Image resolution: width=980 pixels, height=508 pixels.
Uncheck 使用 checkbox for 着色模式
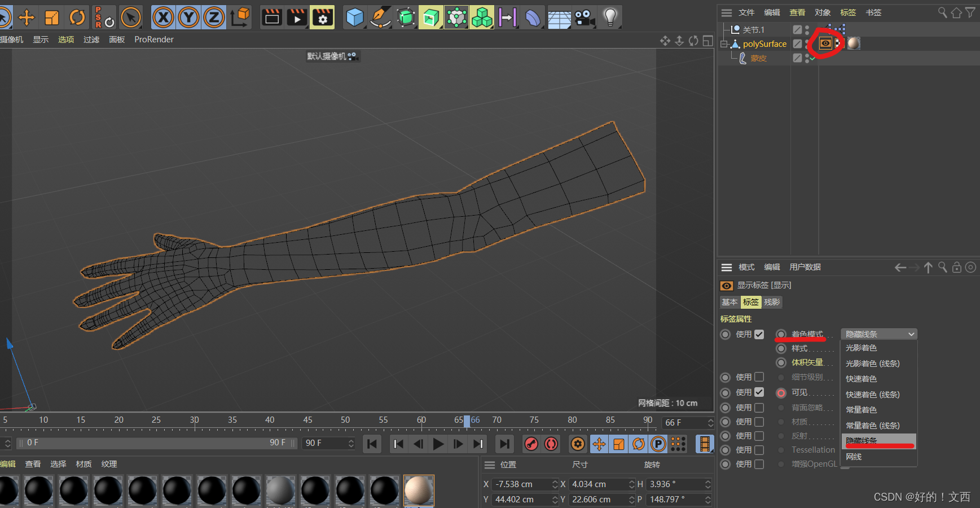759,334
